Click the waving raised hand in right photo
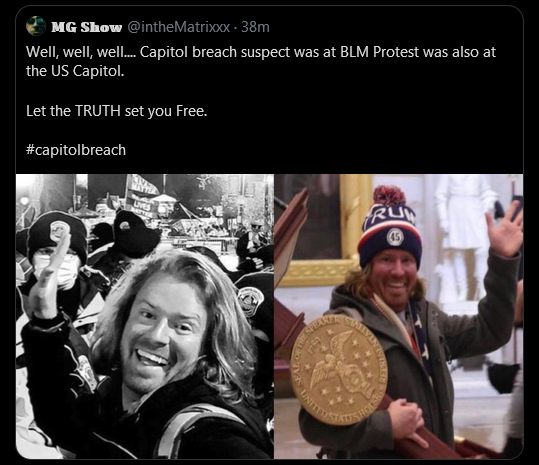The height and width of the screenshot is (465, 539). pyautogui.click(x=504, y=229)
